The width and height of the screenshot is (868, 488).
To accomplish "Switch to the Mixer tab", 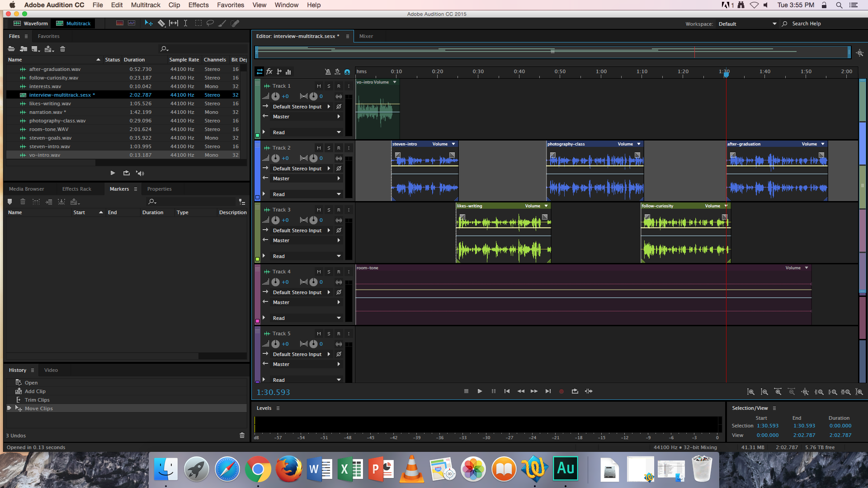I will 366,36.
